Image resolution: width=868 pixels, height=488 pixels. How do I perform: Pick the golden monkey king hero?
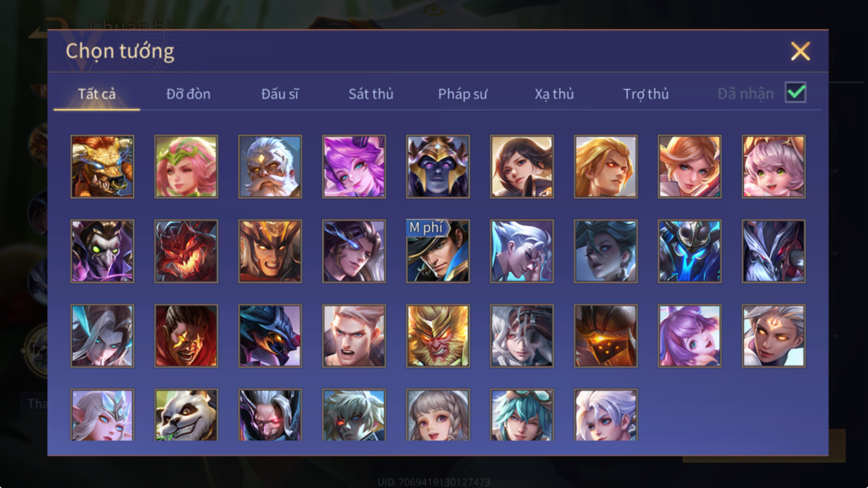pos(438,335)
